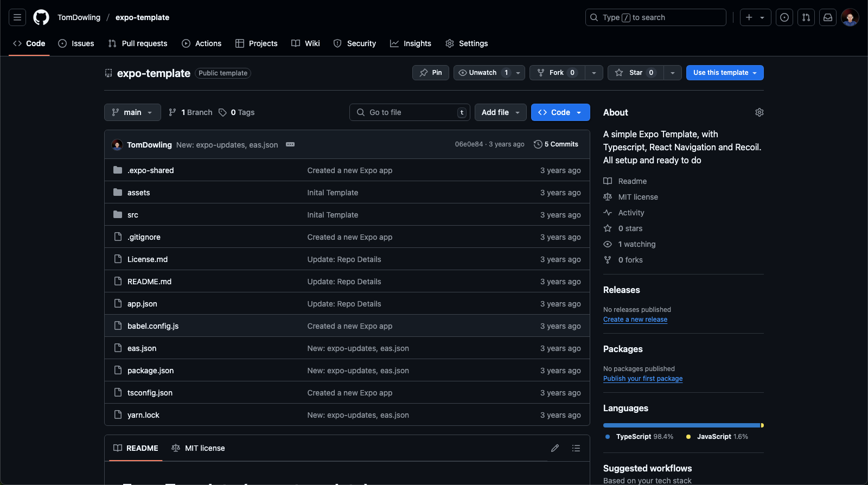
Task: Open the Projects tab
Action: pyautogui.click(x=257, y=43)
